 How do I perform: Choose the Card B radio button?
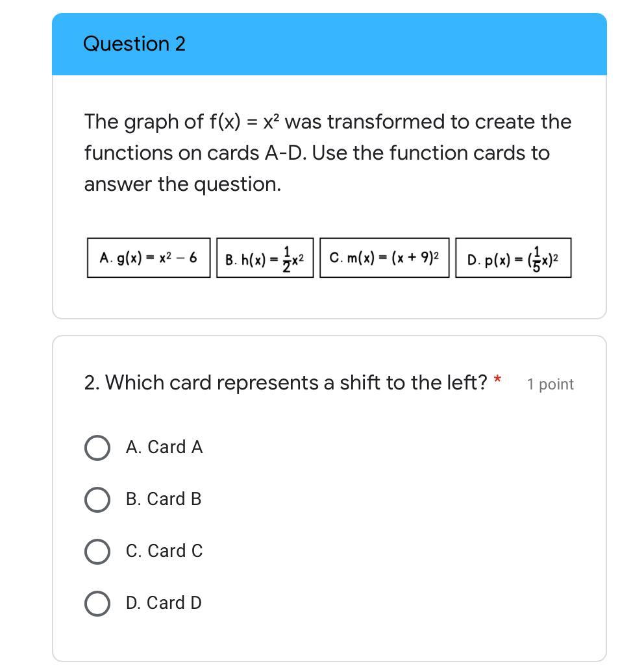(97, 499)
